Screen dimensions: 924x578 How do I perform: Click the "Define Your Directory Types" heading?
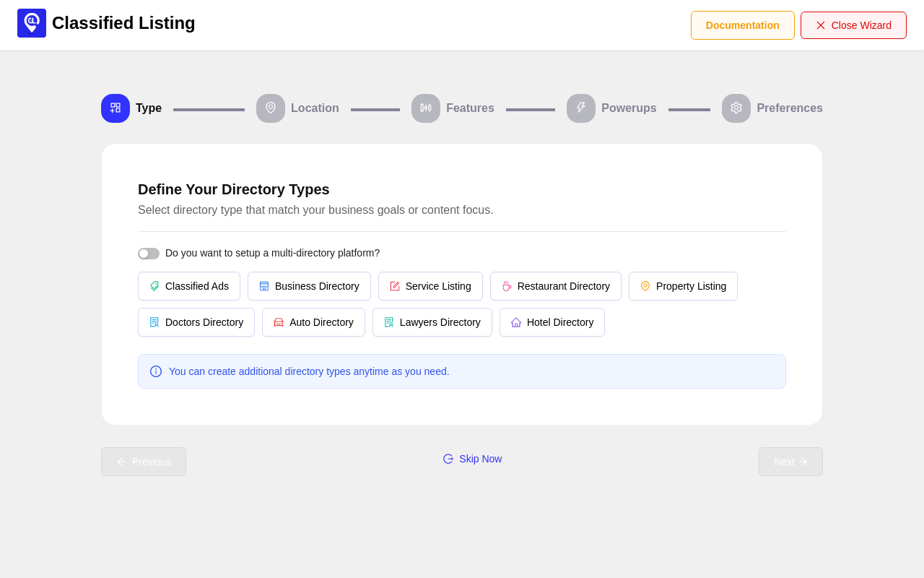coord(234,189)
